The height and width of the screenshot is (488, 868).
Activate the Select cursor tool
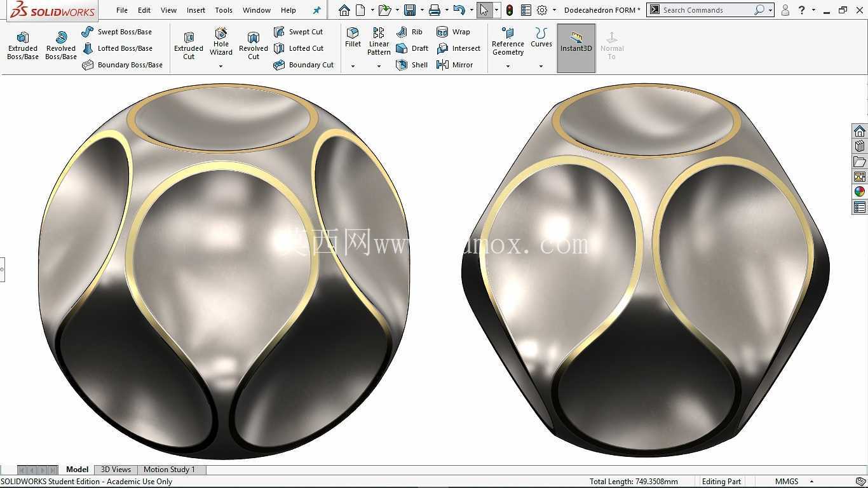pyautogui.click(x=484, y=10)
